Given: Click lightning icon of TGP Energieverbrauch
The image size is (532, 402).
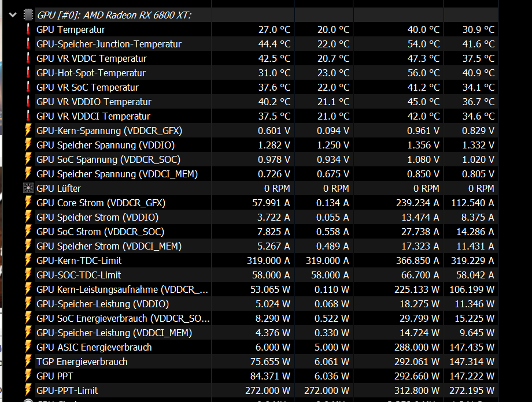Looking at the screenshot, I should coord(28,362).
